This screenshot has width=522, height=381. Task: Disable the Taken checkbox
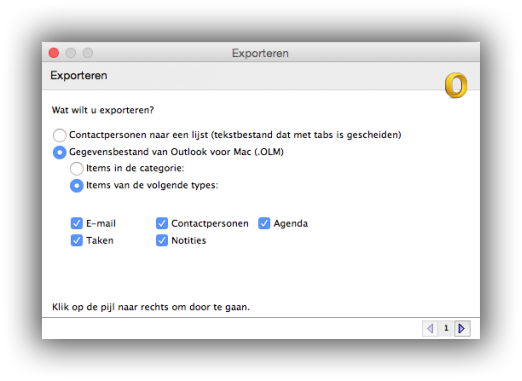point(77,240)
